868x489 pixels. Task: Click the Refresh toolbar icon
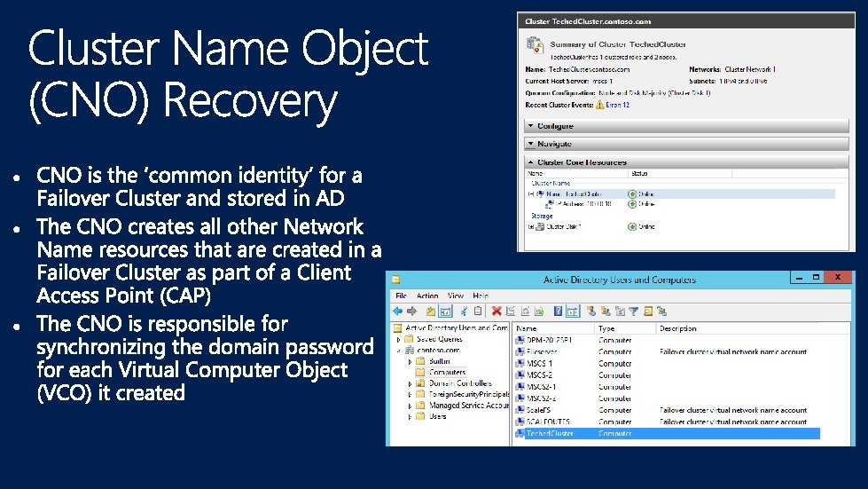tap(526, 312)
